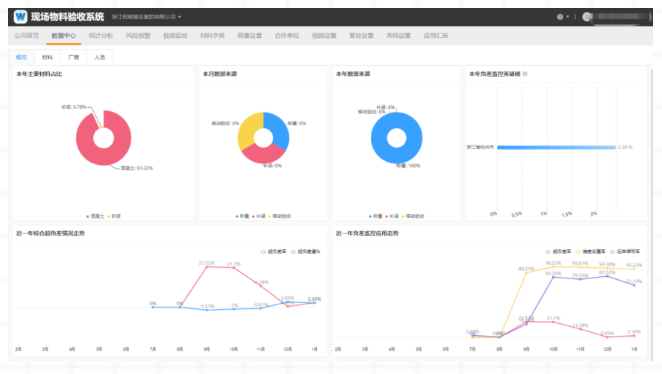Click the 本年数据来源 panel title
The width and height of the screenshot is (662, 374).
point(353,74)
